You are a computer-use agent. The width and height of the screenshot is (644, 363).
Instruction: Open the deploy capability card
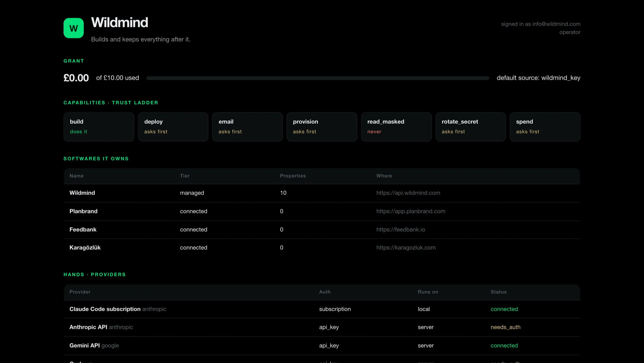tap(173, 127)
